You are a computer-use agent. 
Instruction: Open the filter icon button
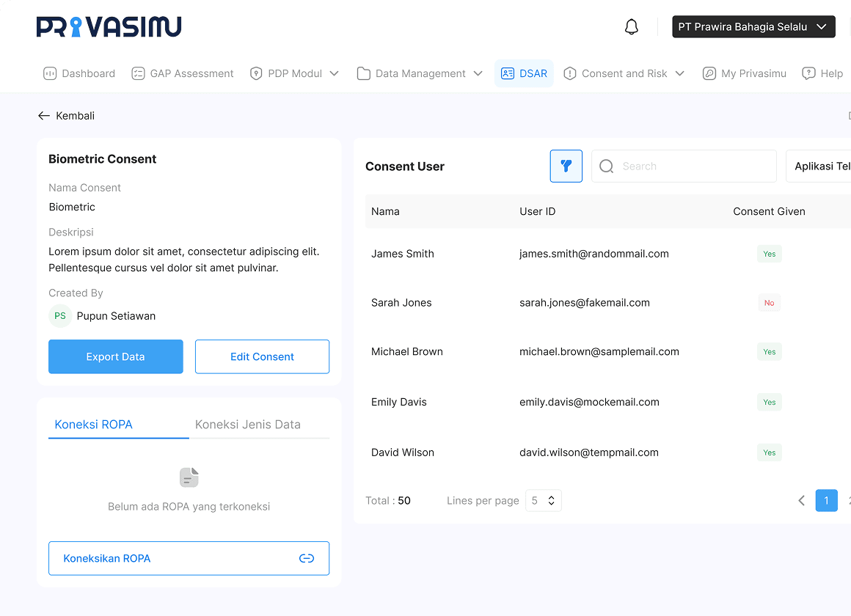(566, 166)
